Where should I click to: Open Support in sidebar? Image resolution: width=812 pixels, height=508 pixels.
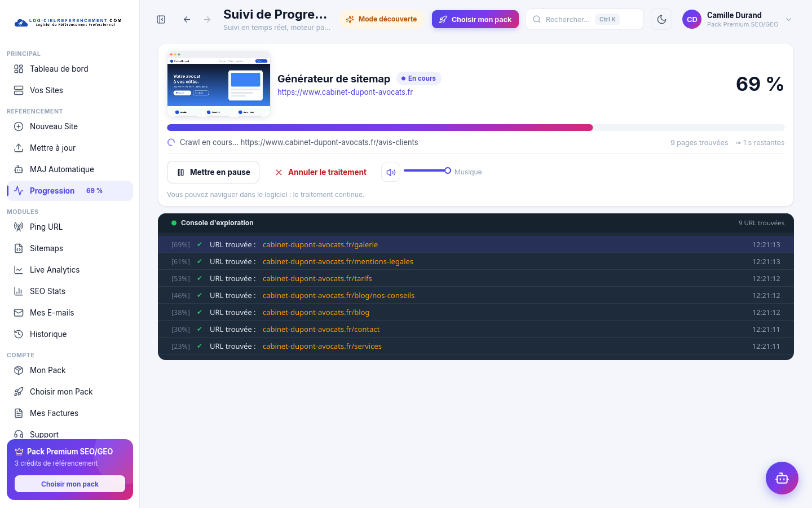coord(70,433)
